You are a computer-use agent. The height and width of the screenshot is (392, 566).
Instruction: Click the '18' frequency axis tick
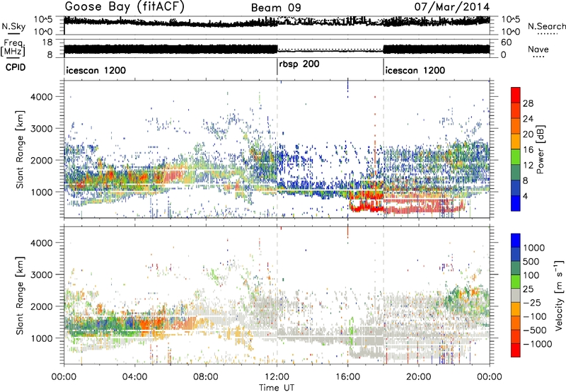[x=47, y=42]
